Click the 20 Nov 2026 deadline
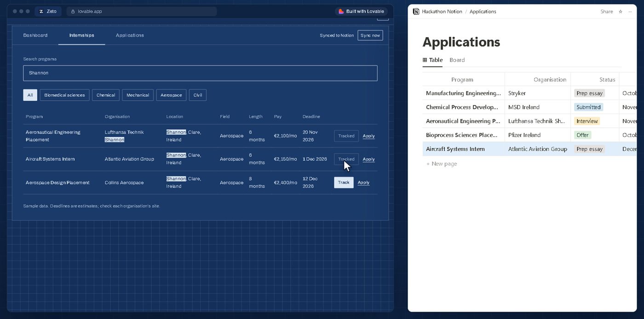Image resolution: width=644 pixels, height=319 pixels. [311, 136]
